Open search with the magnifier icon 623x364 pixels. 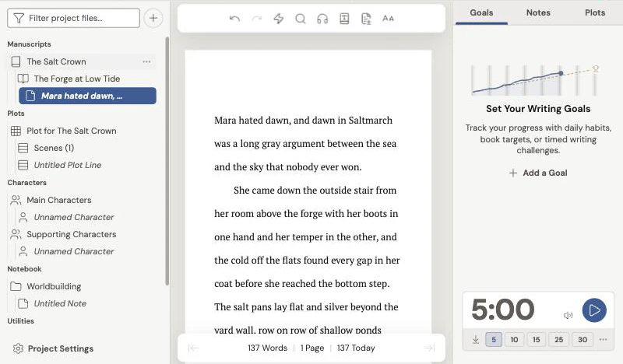[301, 18]
